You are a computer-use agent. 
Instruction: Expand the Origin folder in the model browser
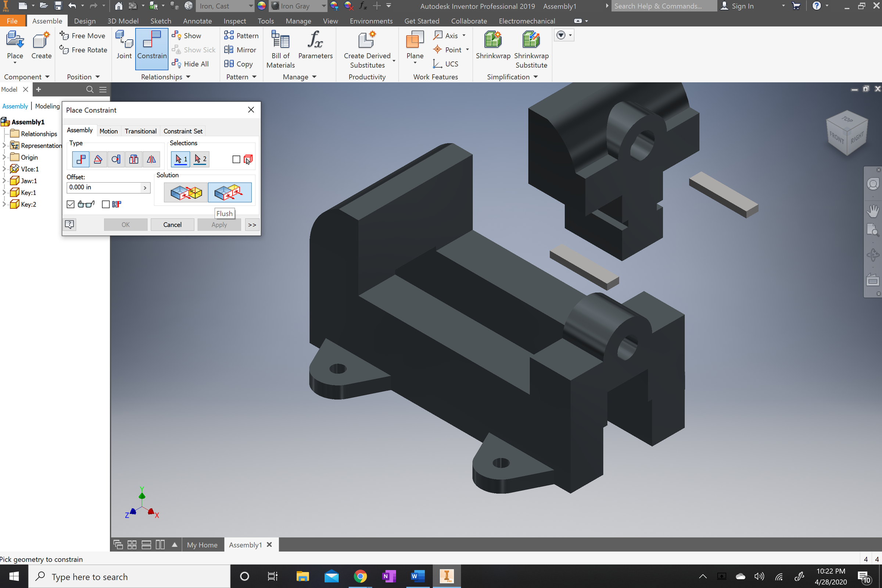point(4,157)
